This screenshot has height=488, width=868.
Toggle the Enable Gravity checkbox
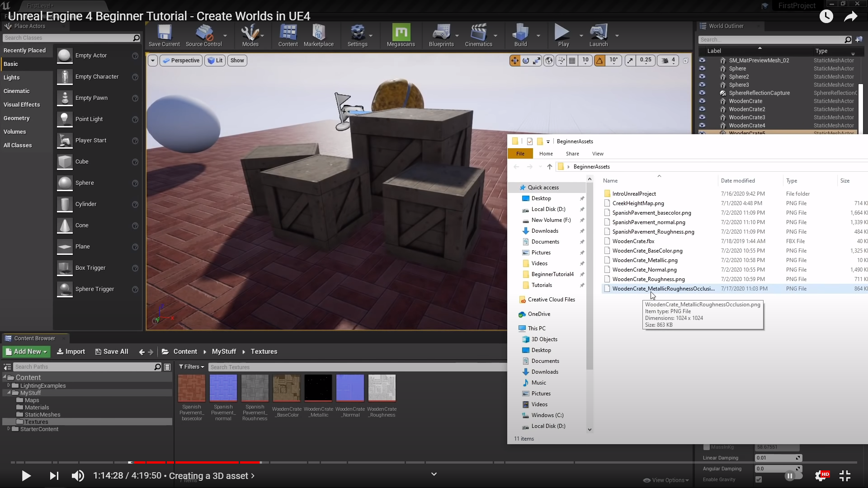(x=759, y=479)
